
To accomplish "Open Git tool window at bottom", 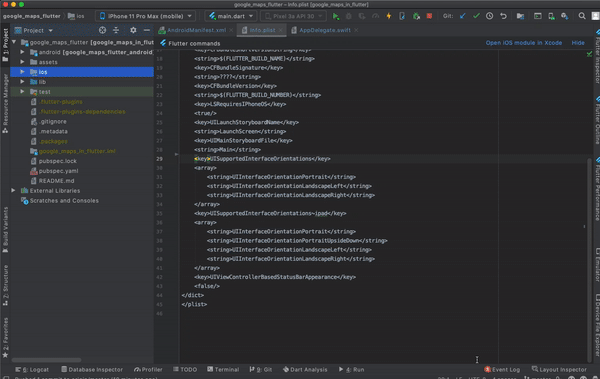I will pos(261,369).
